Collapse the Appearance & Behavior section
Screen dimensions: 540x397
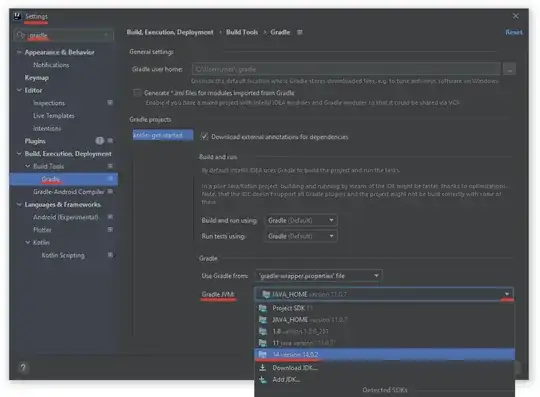(19, 52)
